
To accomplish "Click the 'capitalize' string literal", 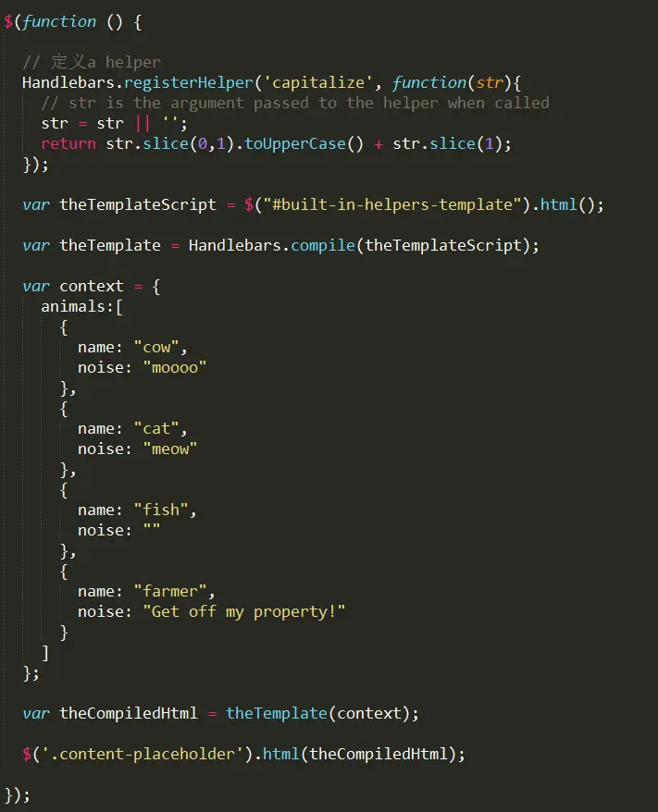I will click(318, 83).
